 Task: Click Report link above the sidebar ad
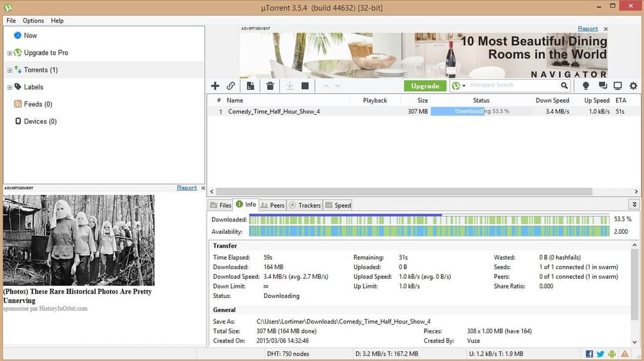coord(187,187)
